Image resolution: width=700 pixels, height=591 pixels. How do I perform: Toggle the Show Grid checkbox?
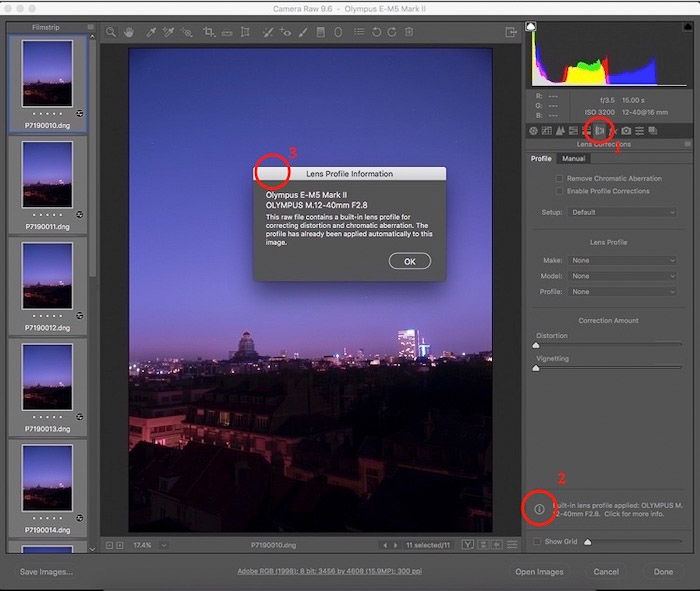click(536, 542)
